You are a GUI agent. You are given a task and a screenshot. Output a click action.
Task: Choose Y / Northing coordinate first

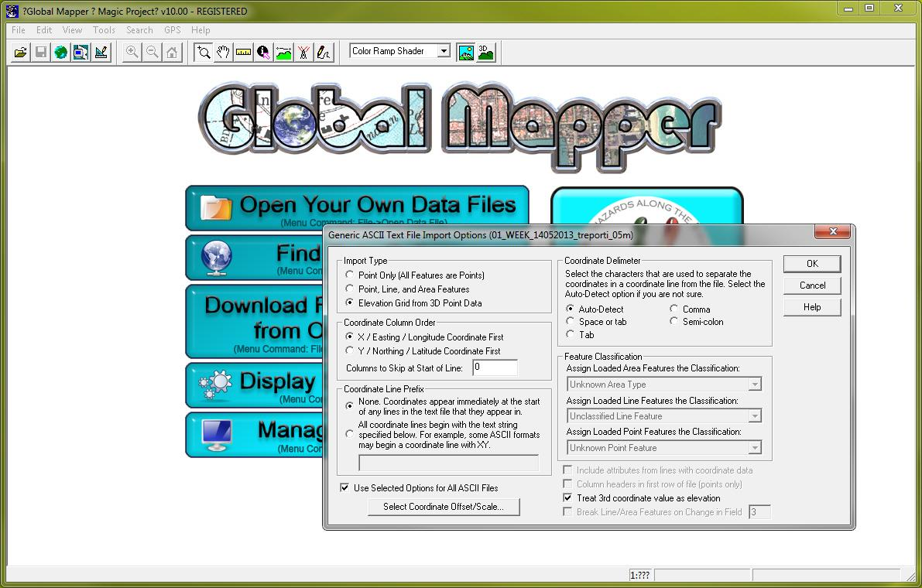tap(350, 350)
